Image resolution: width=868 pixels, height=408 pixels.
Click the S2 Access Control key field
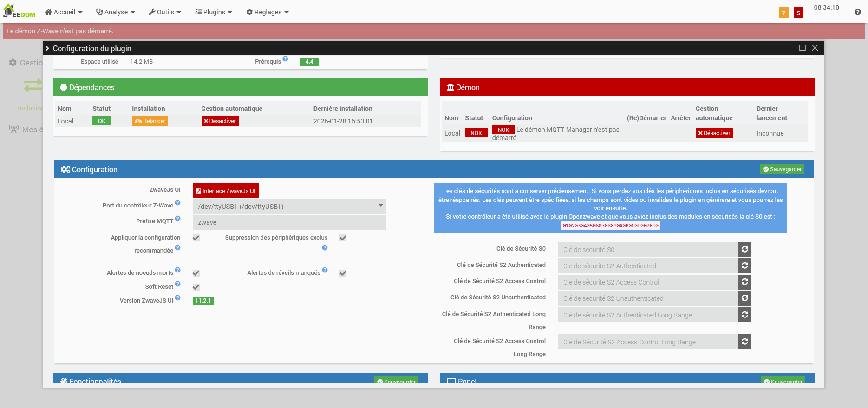tap(648, 282)
